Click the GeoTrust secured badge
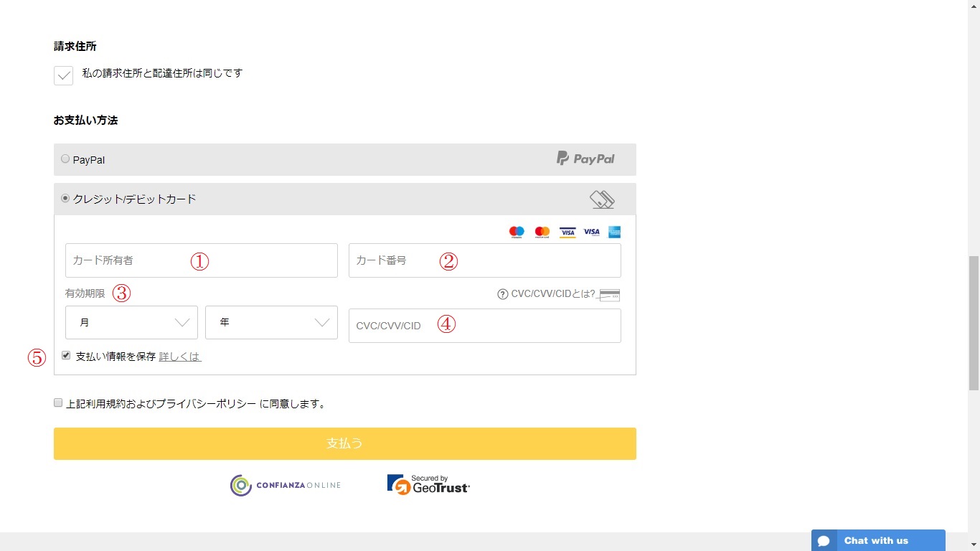This screenshot has width=980, height=551. 428,485
